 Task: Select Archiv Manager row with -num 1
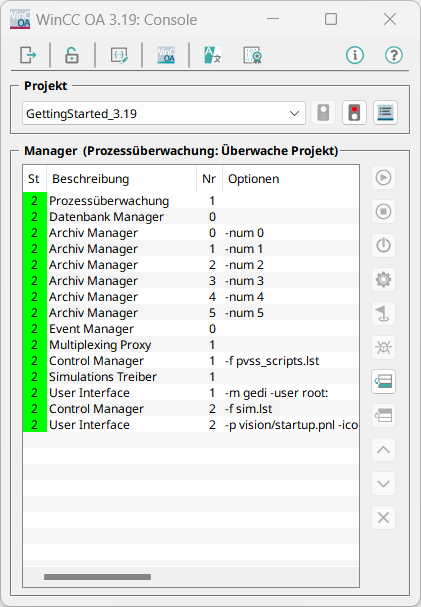click(191, 249)
